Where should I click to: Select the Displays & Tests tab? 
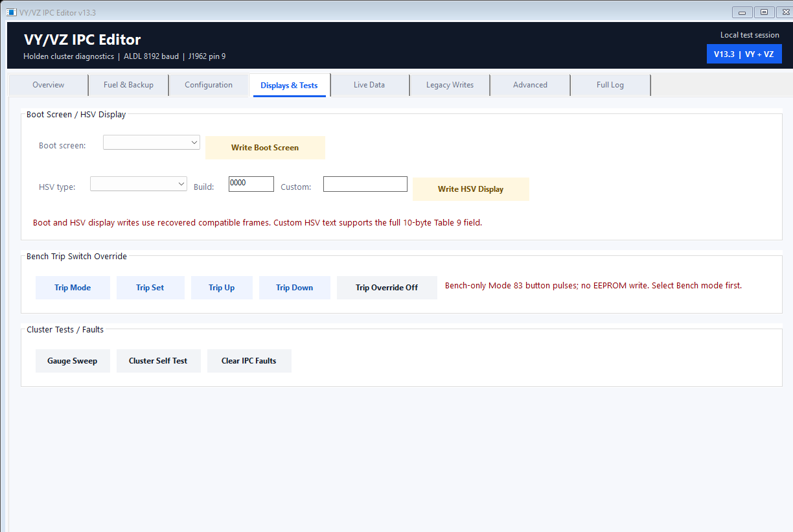(289, 85)
